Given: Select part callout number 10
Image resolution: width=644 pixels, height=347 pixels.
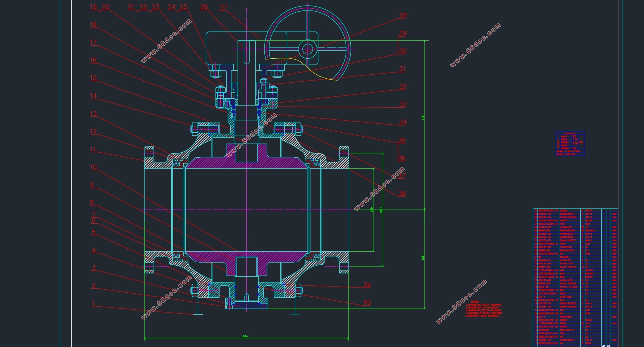Looking at the screenshot, I should [93, 167].
